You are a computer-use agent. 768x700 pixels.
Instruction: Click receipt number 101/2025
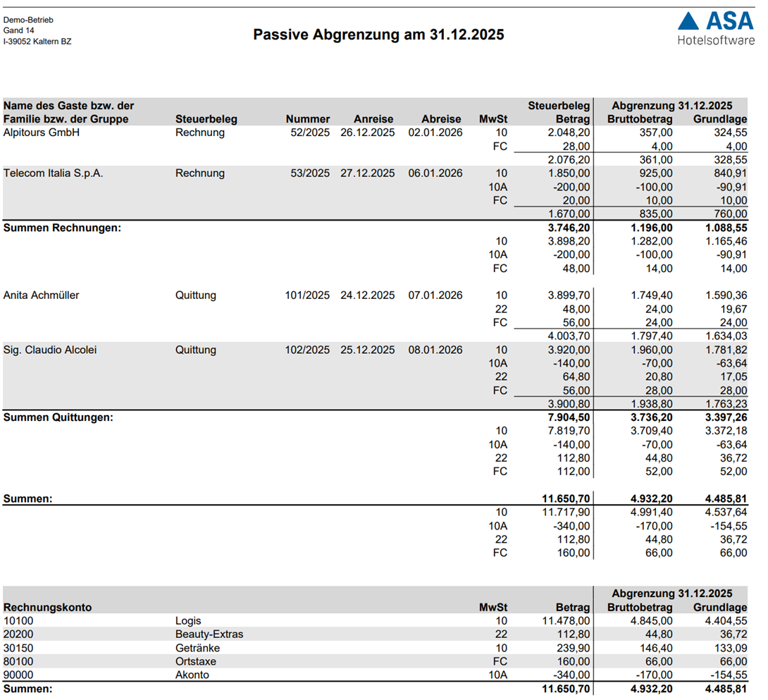tap(307, 295)
